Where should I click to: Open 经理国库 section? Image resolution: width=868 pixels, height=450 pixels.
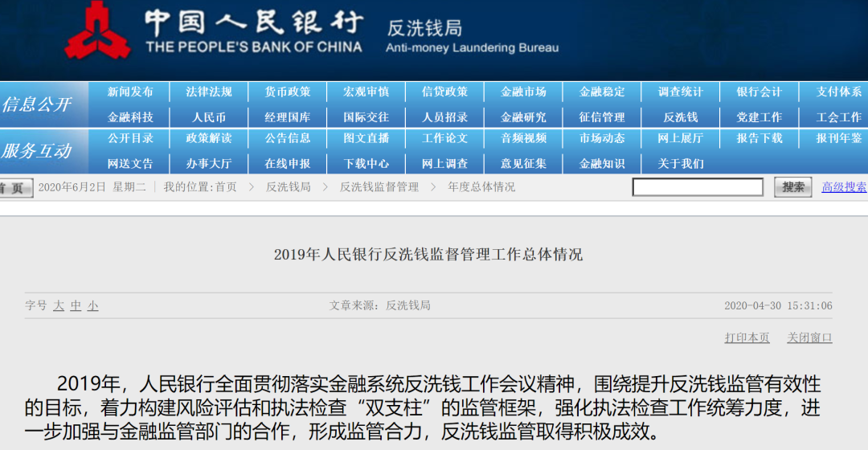(x=287, y=117)
